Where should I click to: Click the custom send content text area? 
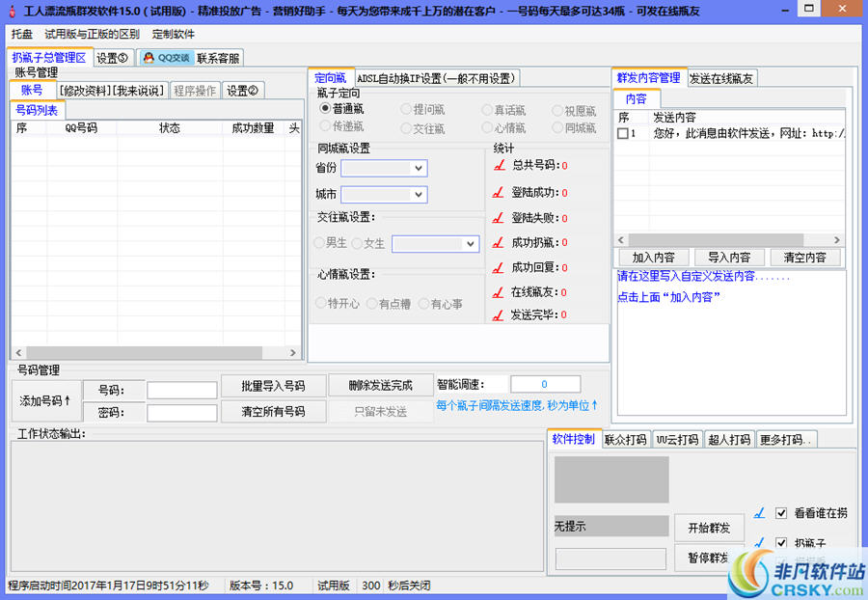[731, 342]
